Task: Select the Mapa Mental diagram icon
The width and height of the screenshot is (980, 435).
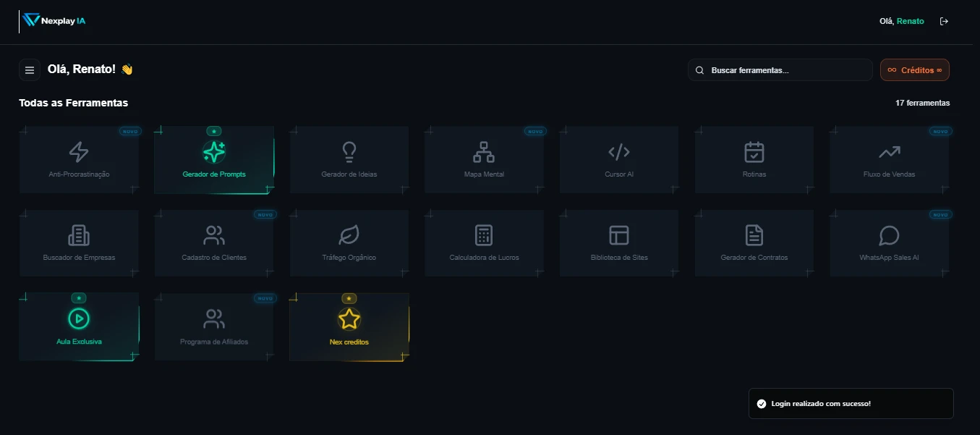Action: 484,152
